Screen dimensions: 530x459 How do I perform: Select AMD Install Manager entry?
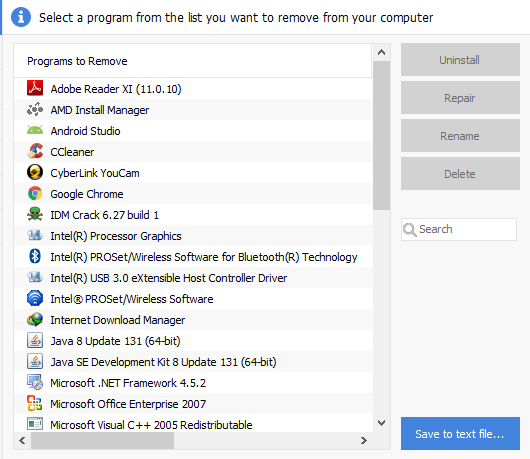coord(193,110)
